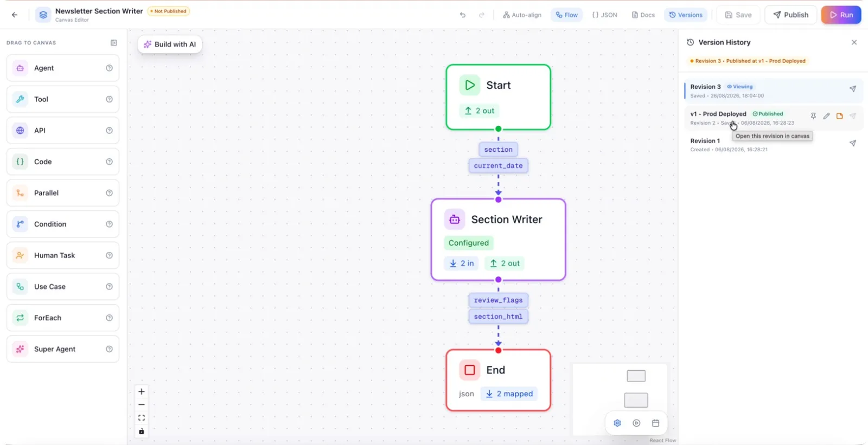868x445 pixels.
Task: Click orange document icon on v1 version
Action: 839,116
